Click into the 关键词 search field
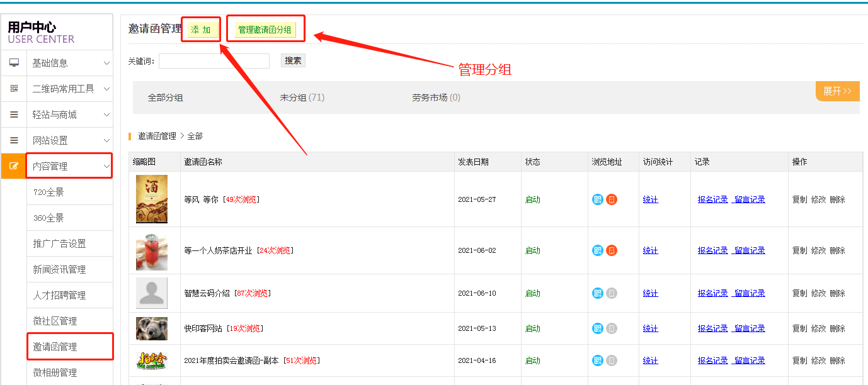The image size is (868, 385). click(214, 61)
